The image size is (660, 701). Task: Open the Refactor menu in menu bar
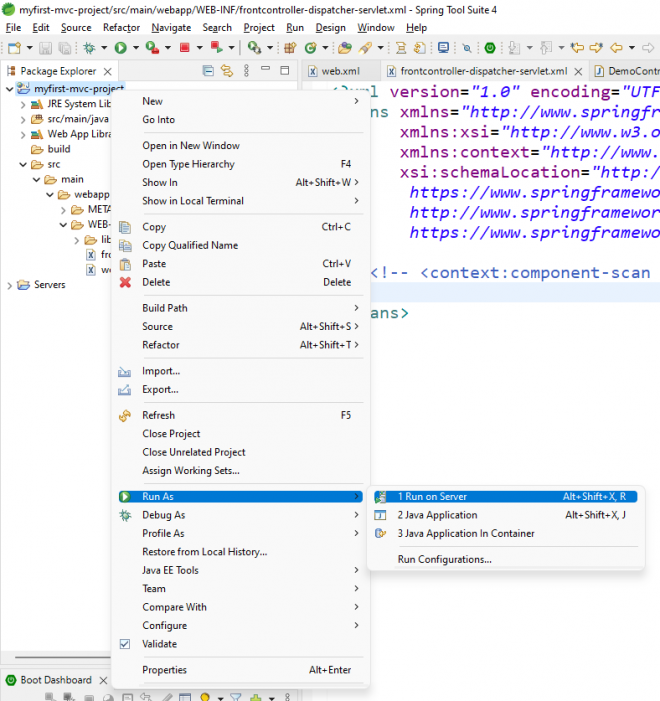point(121,28)
